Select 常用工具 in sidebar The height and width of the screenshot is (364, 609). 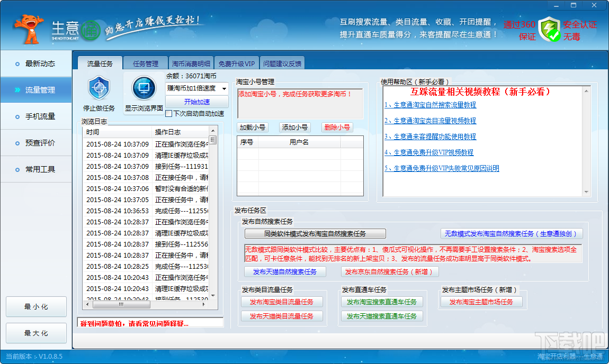click(x=35, y=169)
